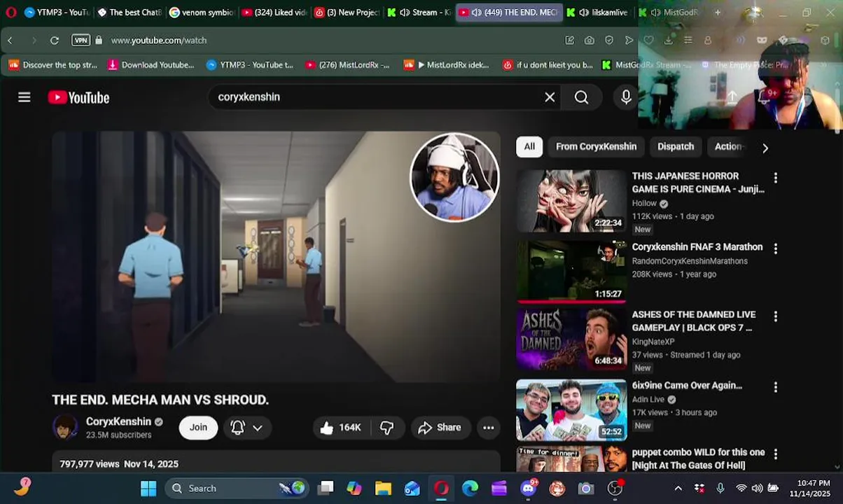843x504 pixels.
Task: Click the send flow arrow icon
Action: click(x=629, y=41)
